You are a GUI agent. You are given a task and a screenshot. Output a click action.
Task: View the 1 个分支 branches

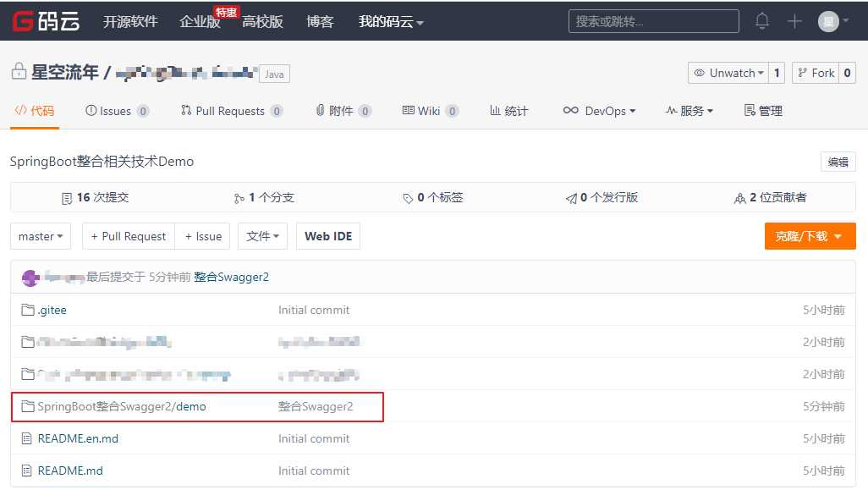(264, 198)
